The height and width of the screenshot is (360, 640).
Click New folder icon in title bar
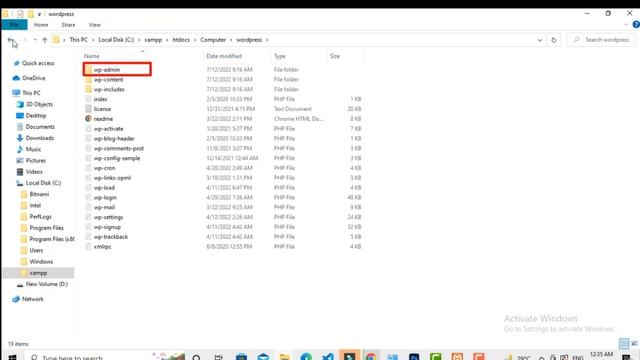(31, 14)
